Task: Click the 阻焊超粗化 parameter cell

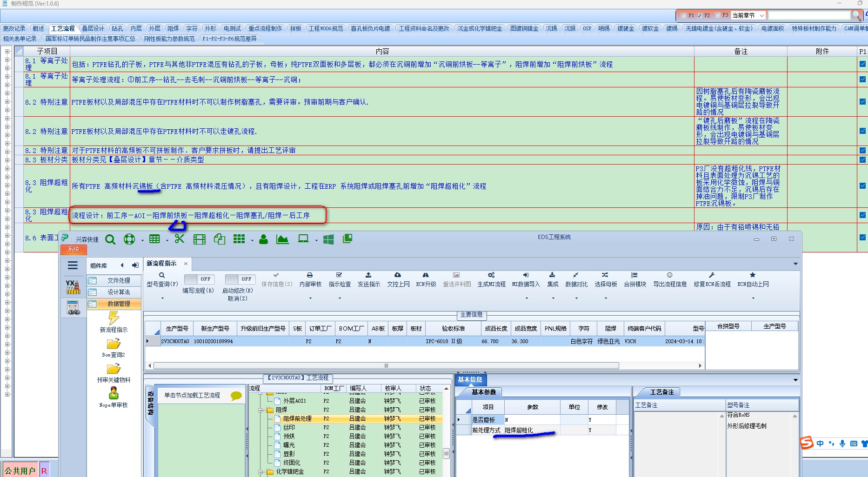Action: (x=532, y=431)
